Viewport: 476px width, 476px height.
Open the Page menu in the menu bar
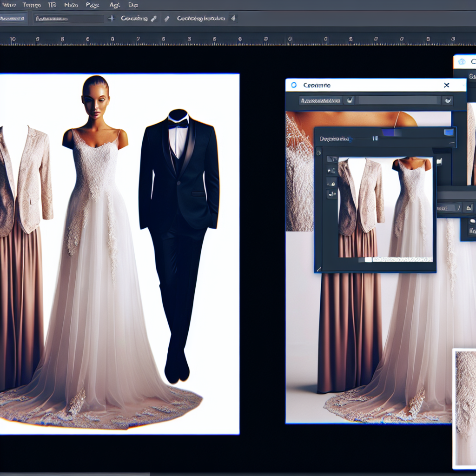click(x=93, y=5)
